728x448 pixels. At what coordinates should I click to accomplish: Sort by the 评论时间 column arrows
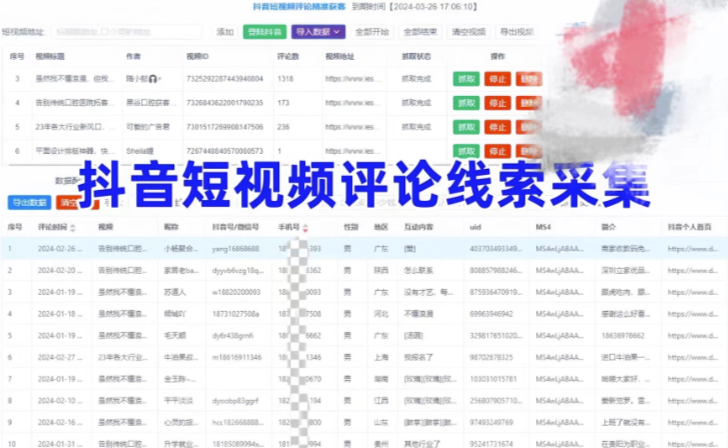(x=72, y=227)
